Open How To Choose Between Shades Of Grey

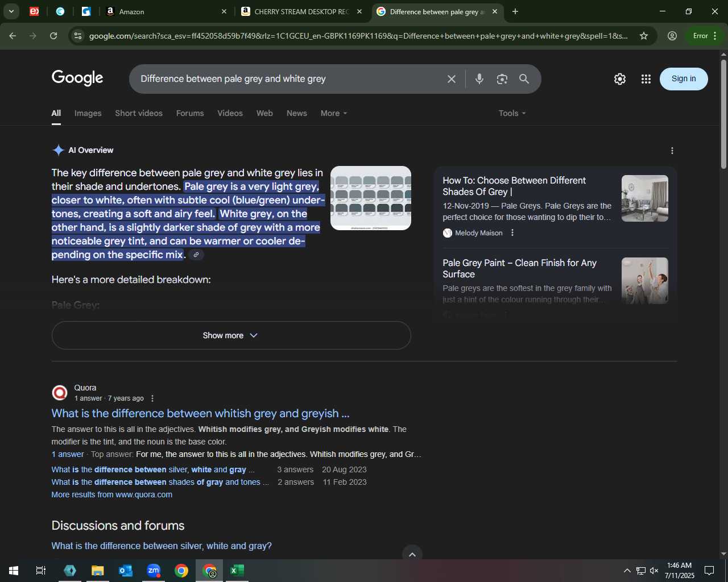click(514, 186)
